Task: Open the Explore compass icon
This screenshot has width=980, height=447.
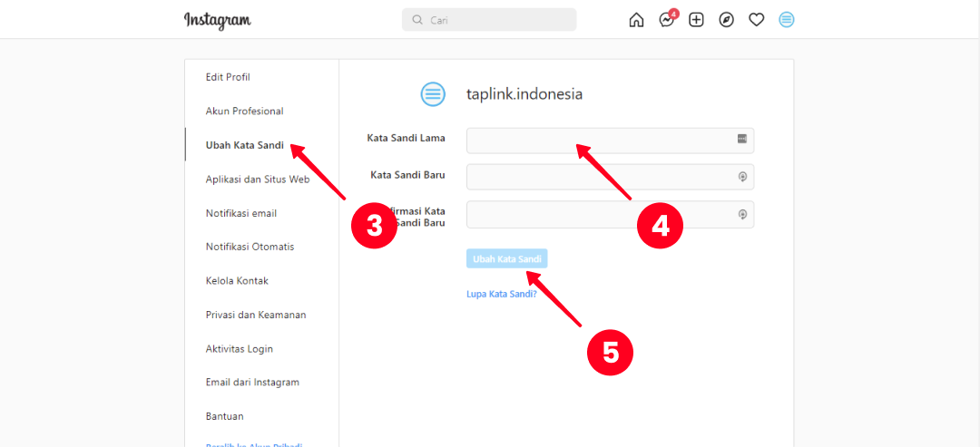Action: (x=726, y=20)
